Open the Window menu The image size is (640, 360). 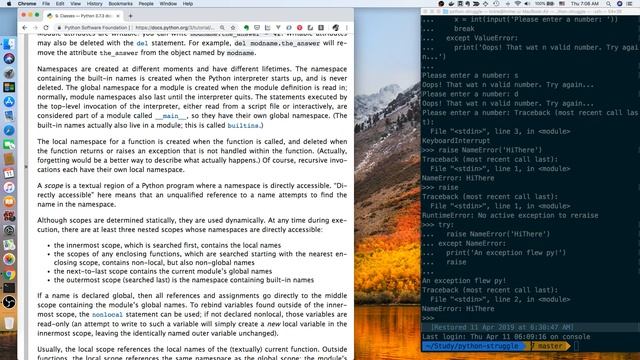[168, 4]
